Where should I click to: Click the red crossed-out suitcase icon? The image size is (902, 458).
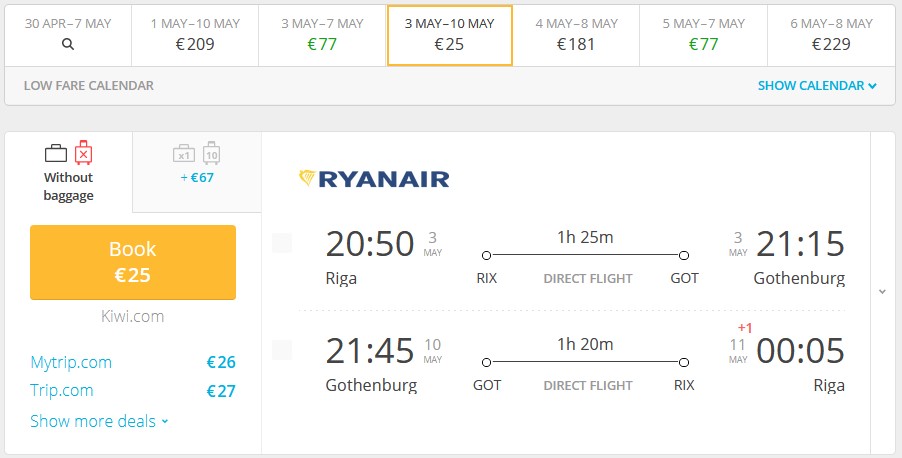[x=83, y=153]
